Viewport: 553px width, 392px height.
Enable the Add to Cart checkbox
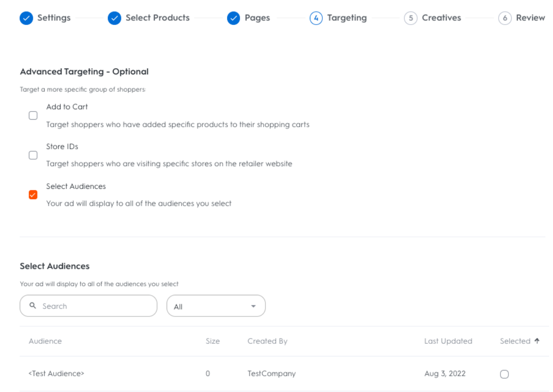click(x=33, y=116)
